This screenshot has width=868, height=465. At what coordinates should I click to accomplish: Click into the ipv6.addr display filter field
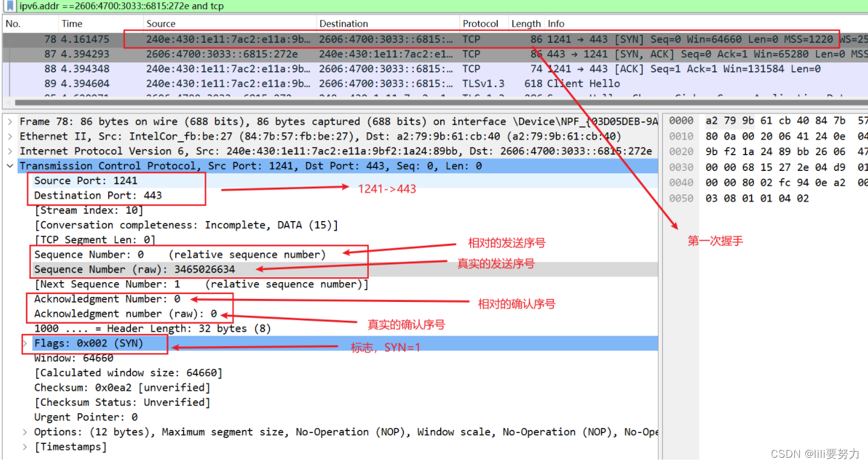(441, 7)
